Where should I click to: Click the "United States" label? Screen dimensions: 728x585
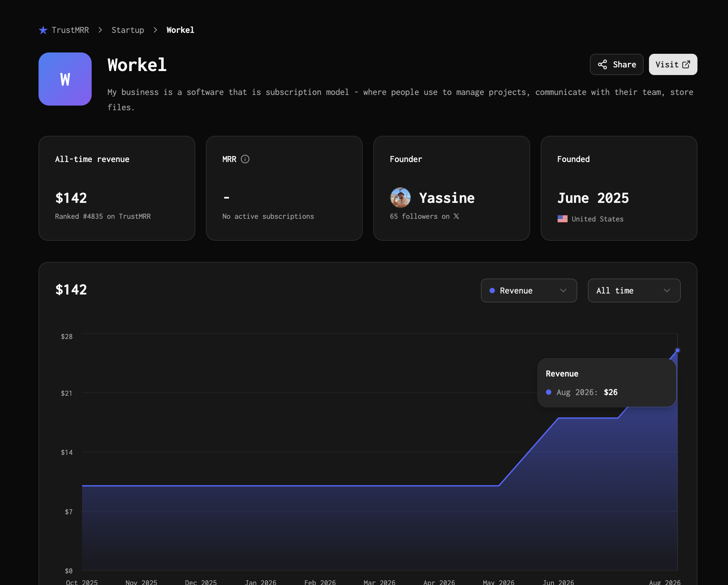[597, 219]
